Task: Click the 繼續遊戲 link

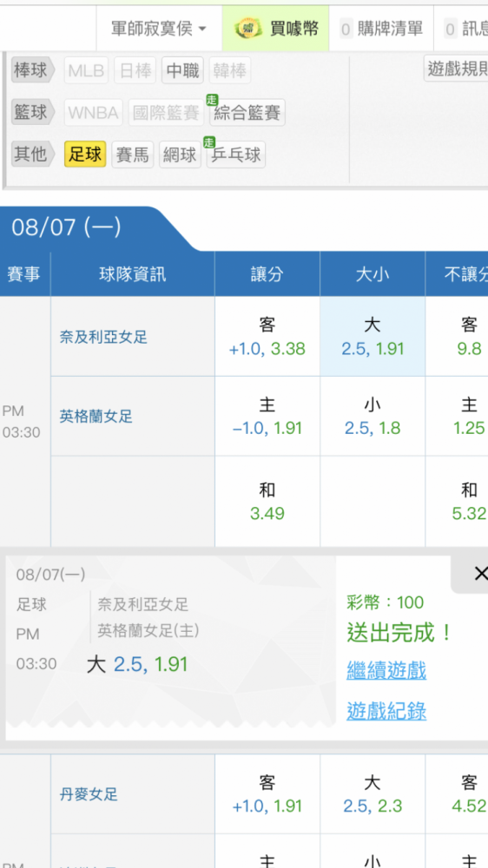Action: tap(386, 670)
